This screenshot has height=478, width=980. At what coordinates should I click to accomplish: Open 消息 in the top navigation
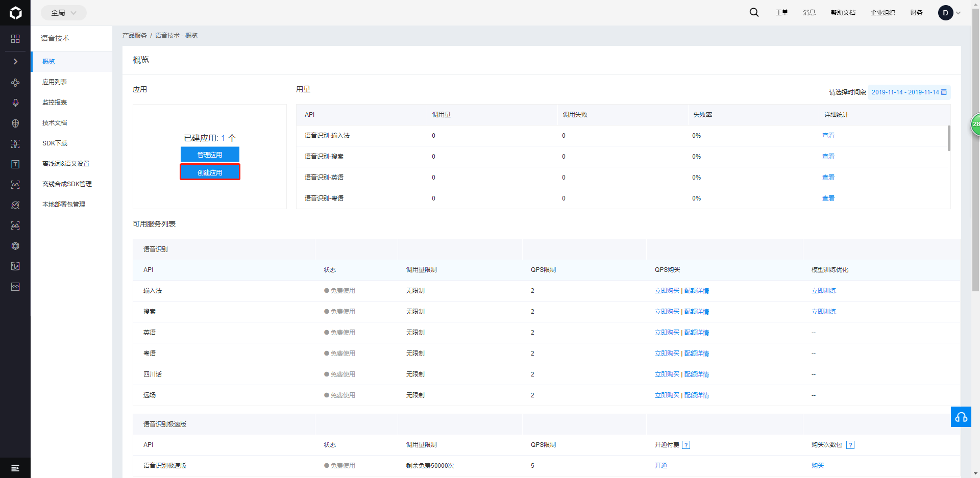tap(809, 13)
